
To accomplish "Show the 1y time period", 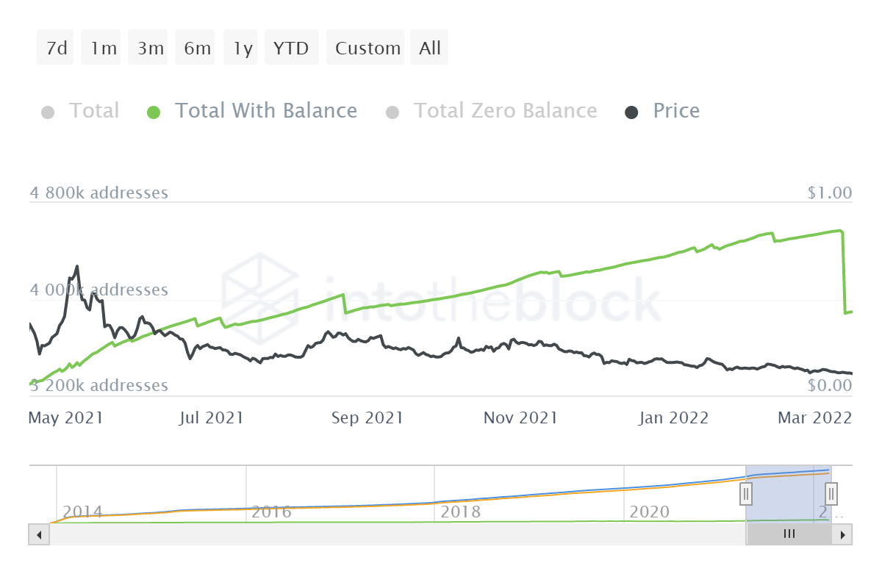I will (243, 49).
